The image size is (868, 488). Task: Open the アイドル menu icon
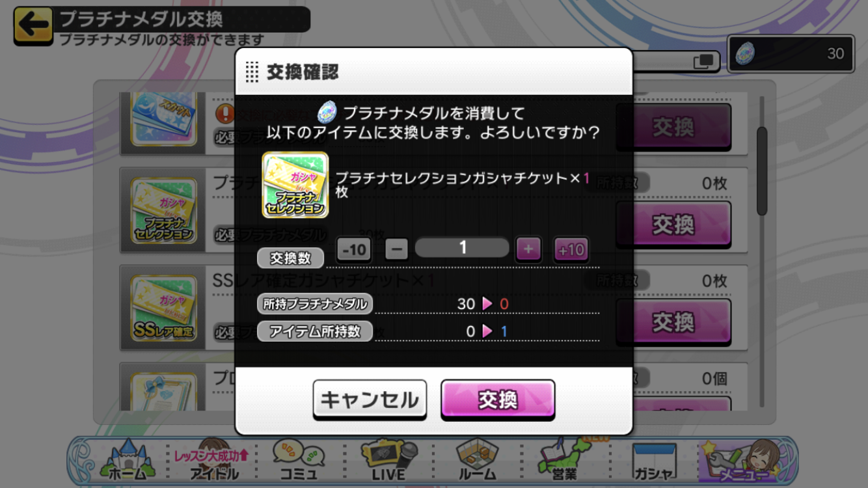(x=213, y=461)
